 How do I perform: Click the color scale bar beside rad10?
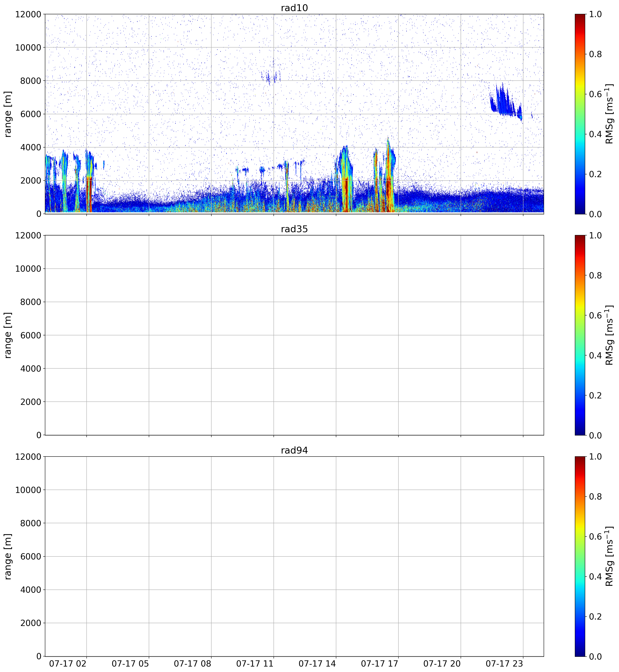(x=580, y=114)
